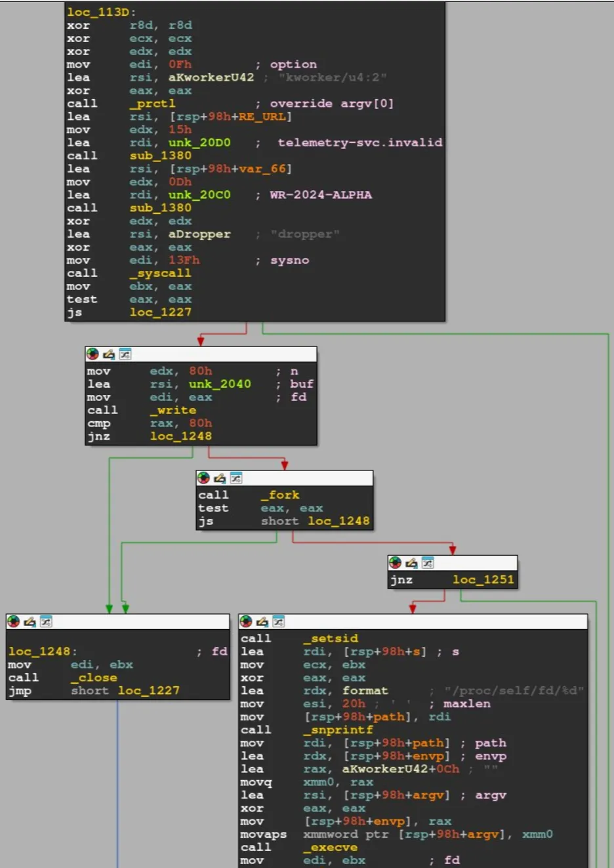This screenshot has width=614, height=868.
Task: Click xmm0 in the movq instruction
Action: point(319,782)
